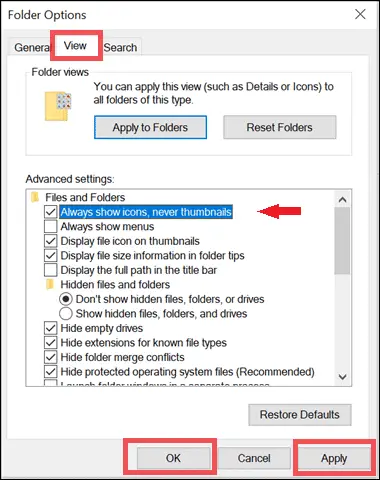This screenshot has width=380, height=480.
Task: Click the Apply button
Action: tap(334, 458)
